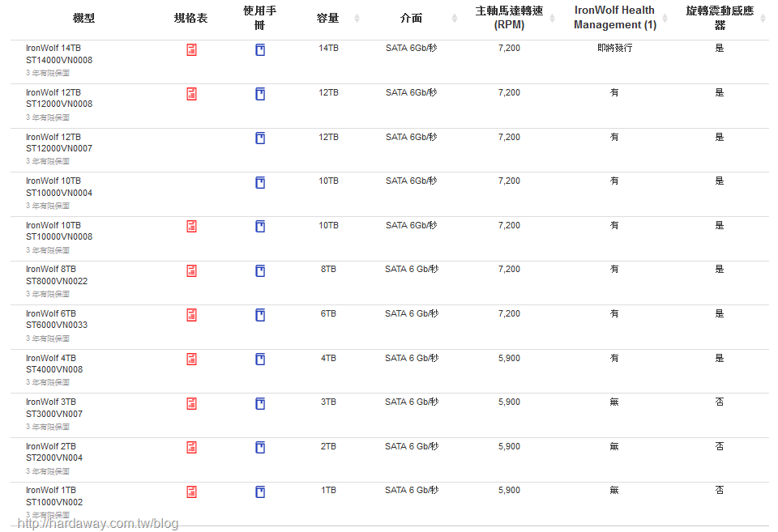
Task: Open user manual for IronWolf 2TB
Action: pos(260,447)
